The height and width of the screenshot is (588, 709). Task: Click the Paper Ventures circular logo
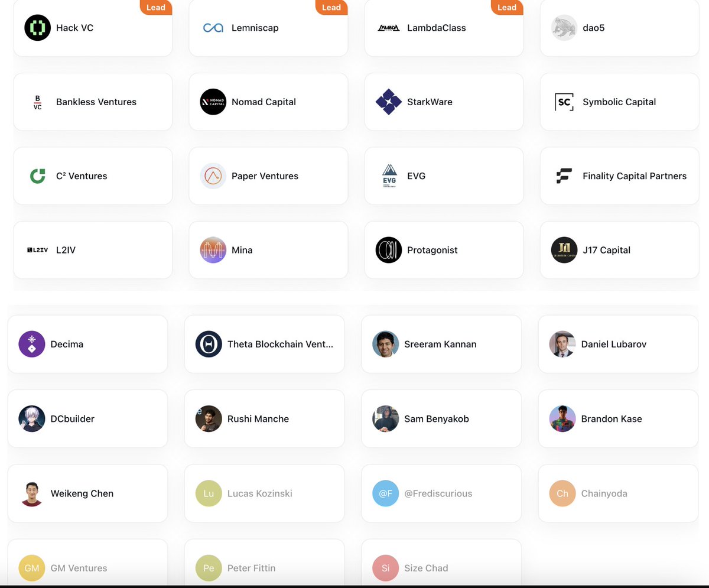point(213,176)
